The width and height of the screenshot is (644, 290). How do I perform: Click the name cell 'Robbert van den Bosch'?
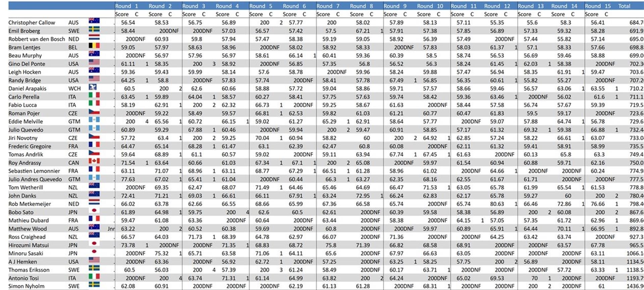pos(37,39)
